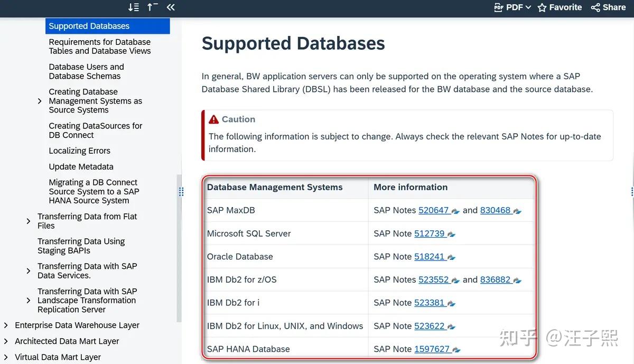Click external-link icon next to note 523552
Image resolution: width=634 pixels, height=364 pixels.
(455, 281)
